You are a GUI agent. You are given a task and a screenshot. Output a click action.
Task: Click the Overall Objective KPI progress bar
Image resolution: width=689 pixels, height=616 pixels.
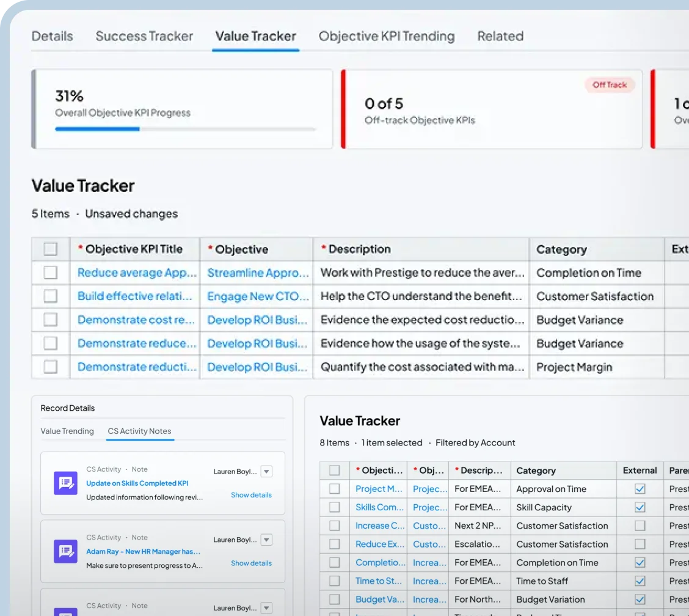(x=185, y=129)
